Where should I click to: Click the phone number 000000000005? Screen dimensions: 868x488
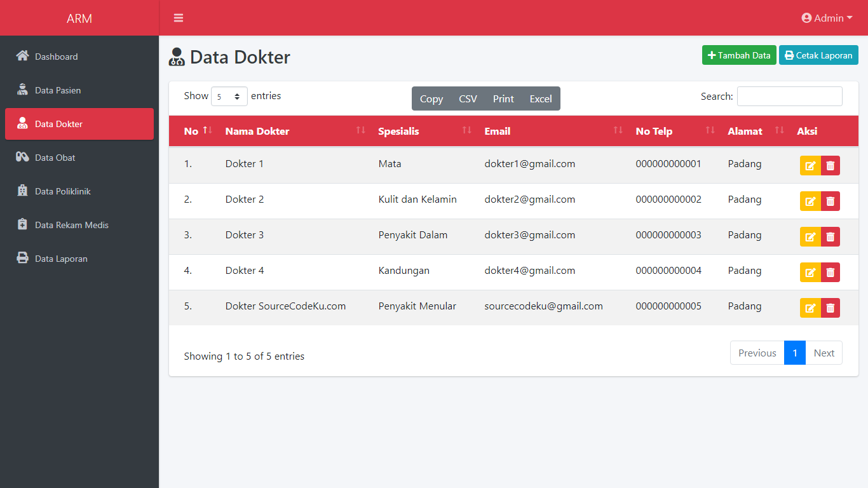pyautogui.click(x=668, y=306)
